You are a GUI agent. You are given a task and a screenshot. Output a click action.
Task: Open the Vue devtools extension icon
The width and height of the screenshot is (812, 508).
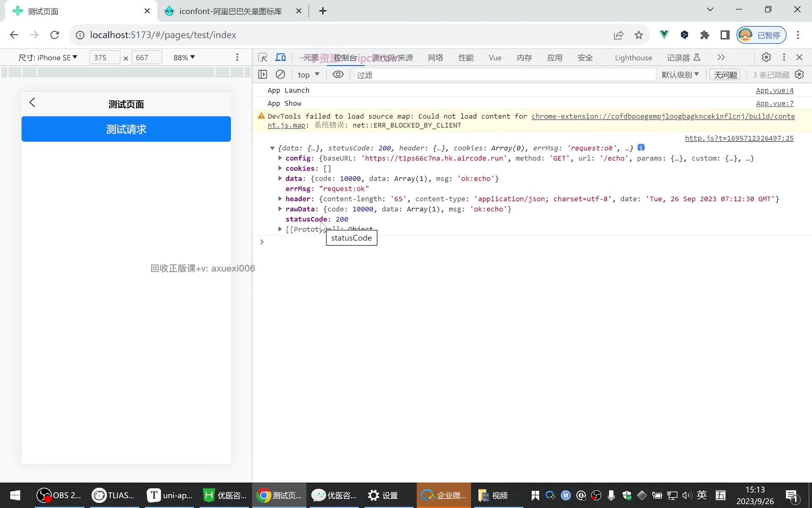[x=664, y=35]
